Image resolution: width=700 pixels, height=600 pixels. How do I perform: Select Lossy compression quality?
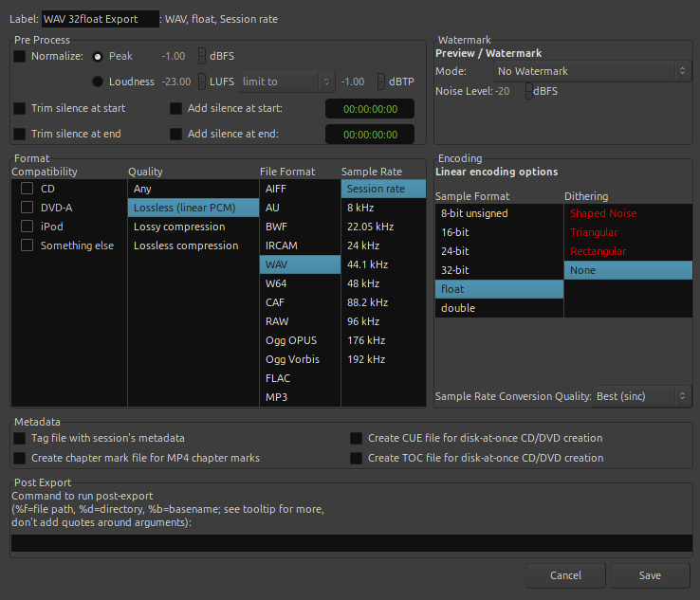click(193, 227)
